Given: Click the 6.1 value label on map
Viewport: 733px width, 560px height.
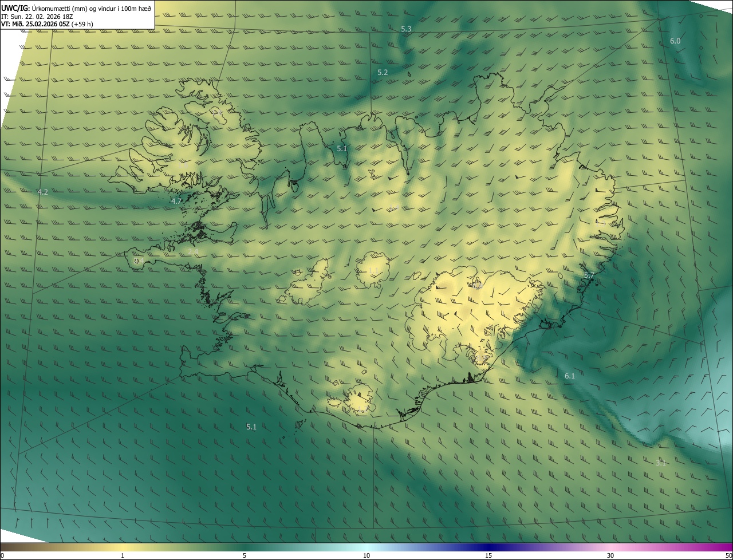Looking at the screenshot, I should [570, 376].
